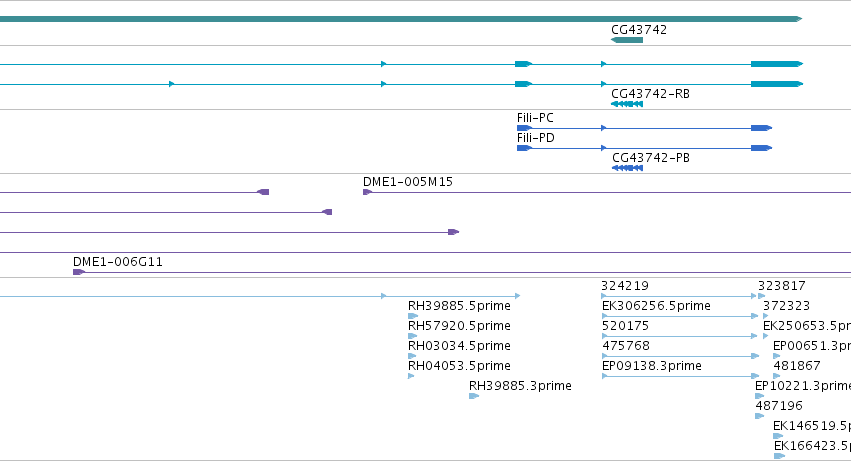
Task: Click the Fili-PD protein label
Action: pos(536,138)
